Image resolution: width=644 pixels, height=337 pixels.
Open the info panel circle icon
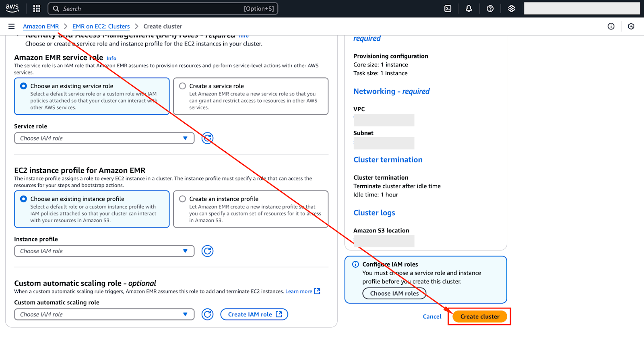[x=611, y=26]
